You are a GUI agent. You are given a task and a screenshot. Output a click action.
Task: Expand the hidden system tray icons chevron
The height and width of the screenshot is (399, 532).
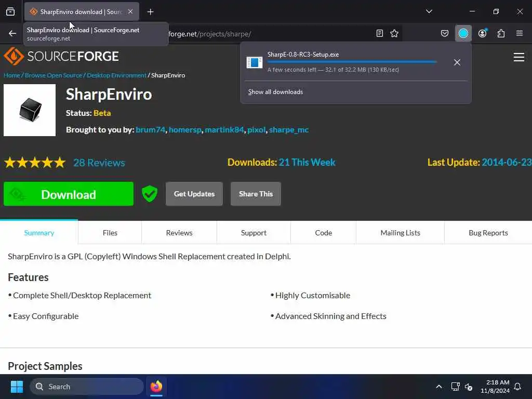438,387
